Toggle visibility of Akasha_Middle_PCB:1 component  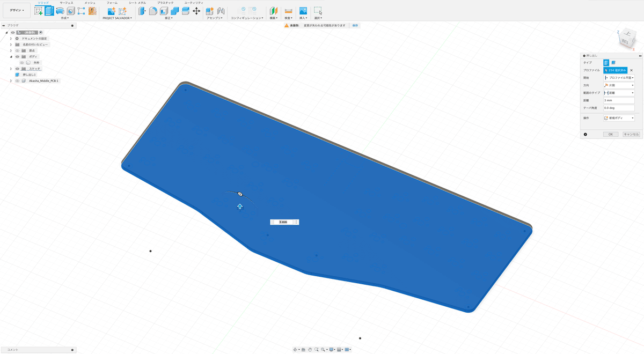tap(17, 81)
